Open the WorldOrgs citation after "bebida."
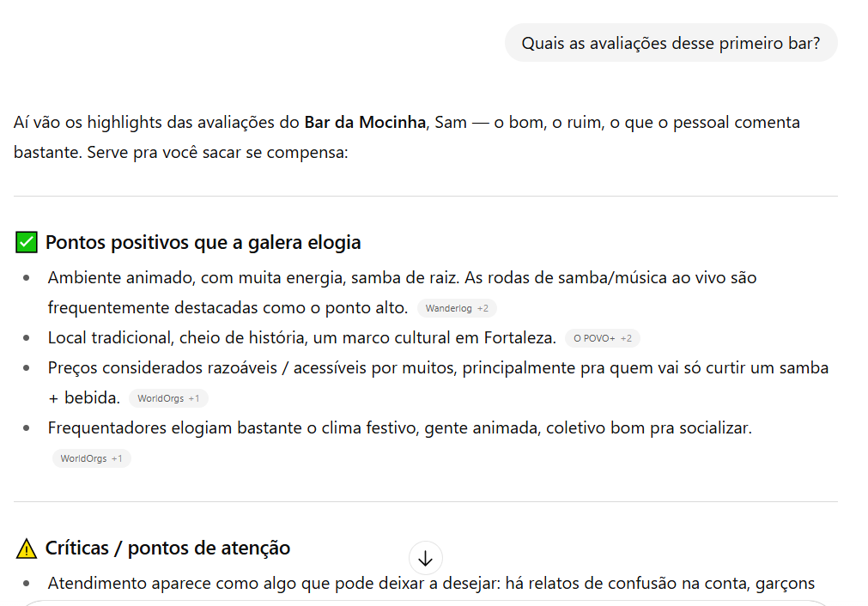868x606 pixels. point(168,398)
